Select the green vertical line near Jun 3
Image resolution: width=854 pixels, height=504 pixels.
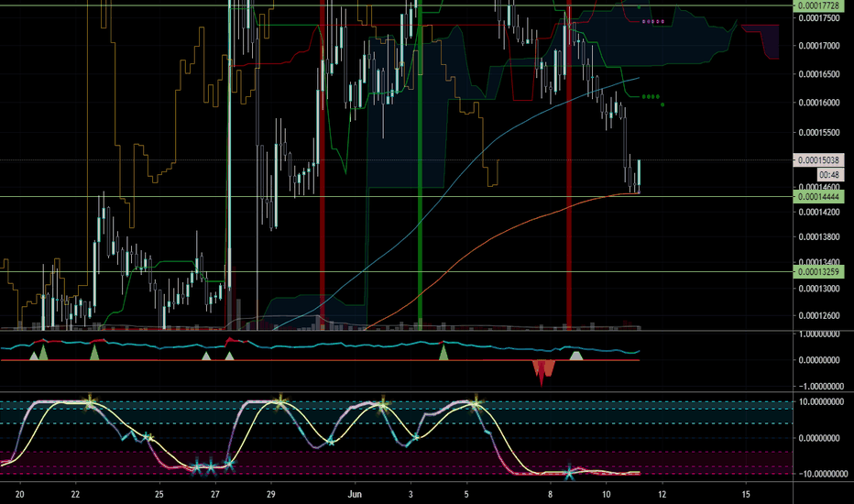(x=420, y=163)
